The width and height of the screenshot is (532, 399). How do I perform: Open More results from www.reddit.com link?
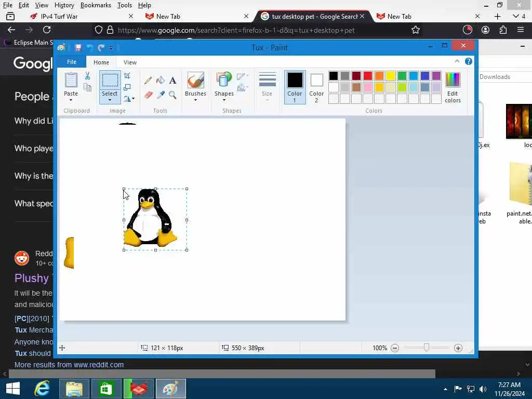pyautogui.click(x=69, y=365)
